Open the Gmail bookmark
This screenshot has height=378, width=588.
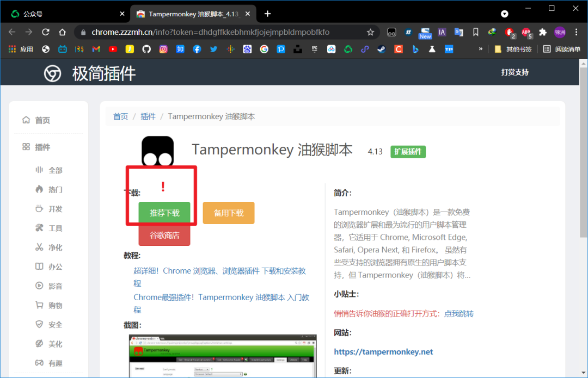tap(96, 49)
